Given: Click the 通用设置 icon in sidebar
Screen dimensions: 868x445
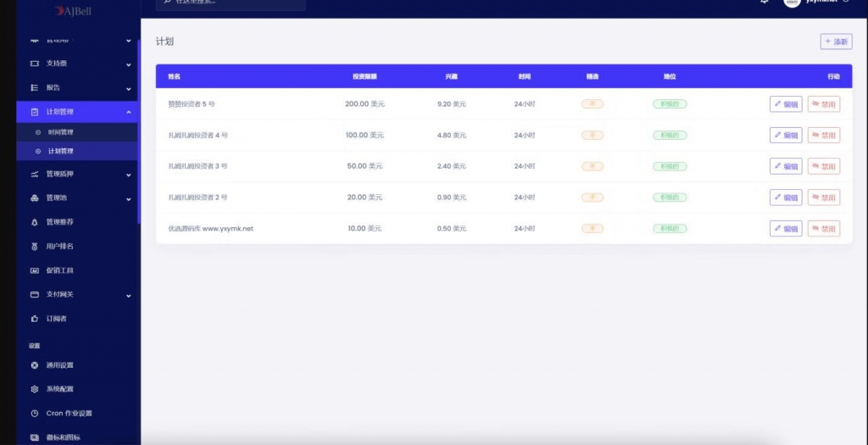Looking at the screenshot, I should click(35, 365).
